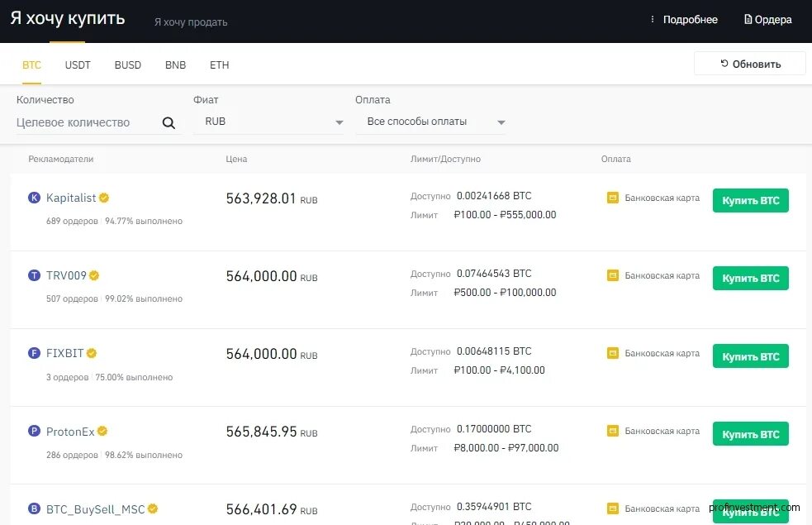Screen dimensions: 812x525
Task: Click the Лимит/Доступно column header
Action: point(445,159)
